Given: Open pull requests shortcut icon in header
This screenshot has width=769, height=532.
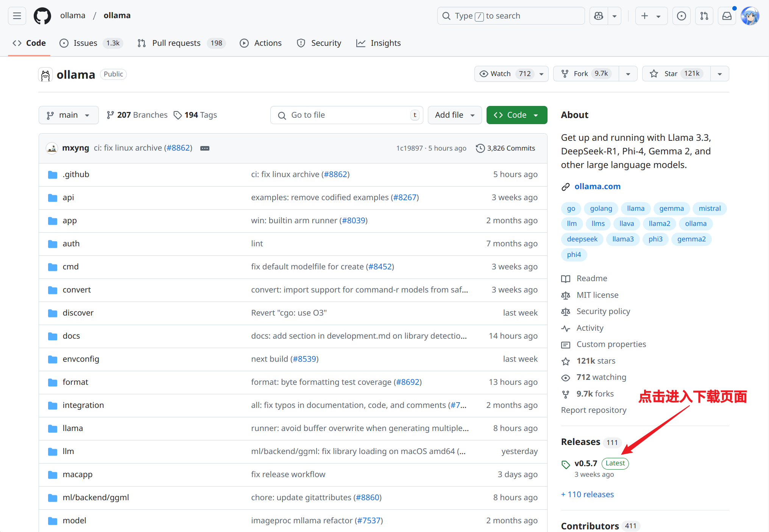Looking at the screenshot, I should (x=704, y=16).
